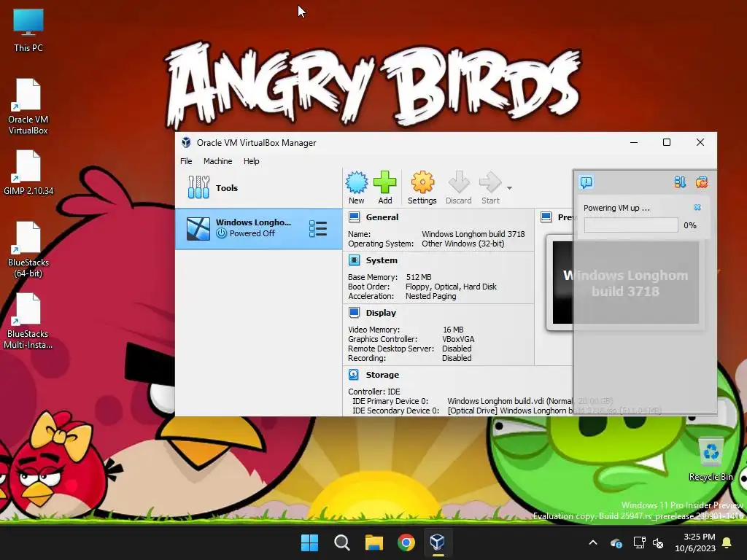Viewport: 747px width, 560px height.
Task: Open Windows notifications bell icon
Action: pyautogui.click(x=727, y=542)
